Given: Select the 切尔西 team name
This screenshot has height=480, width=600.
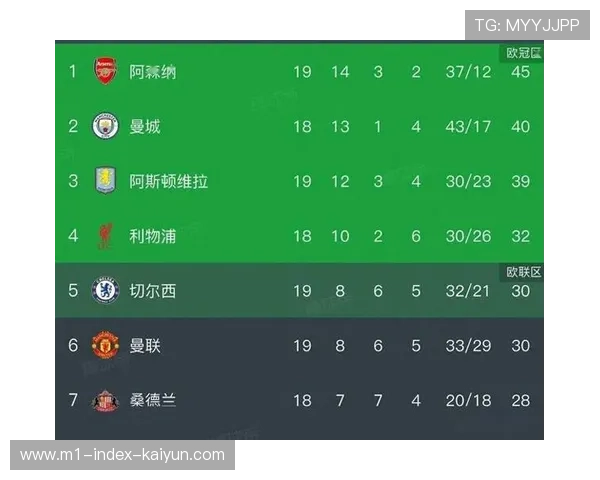Looking at the screenshot, I should [x=153, y=291].
